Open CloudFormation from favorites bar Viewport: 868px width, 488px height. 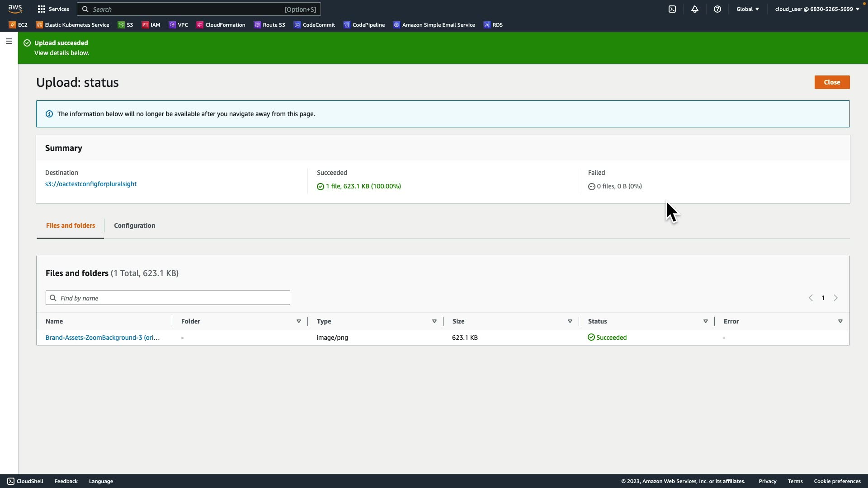pyautogui.click(x=221, y=25)
